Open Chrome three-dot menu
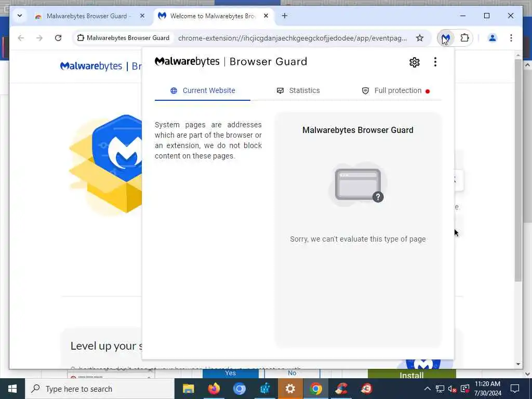Image resolution: width=532 pixels, height=399 pixels. [511, 38]
